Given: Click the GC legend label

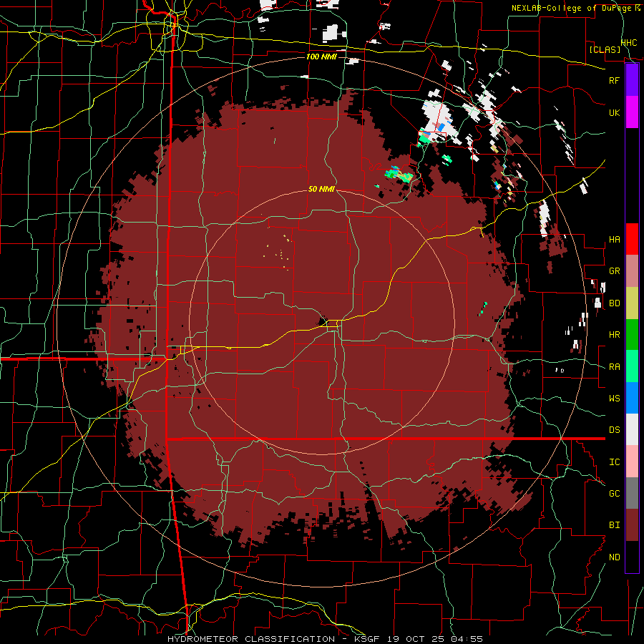Looking at the screenshot, I should click(614, 494).
